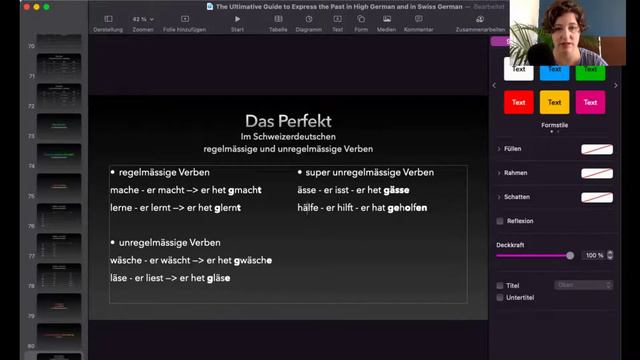640x360 pixels.
Task: Click the Schatten no-shadow preview swatch
Action: click(x=597, y=198)
